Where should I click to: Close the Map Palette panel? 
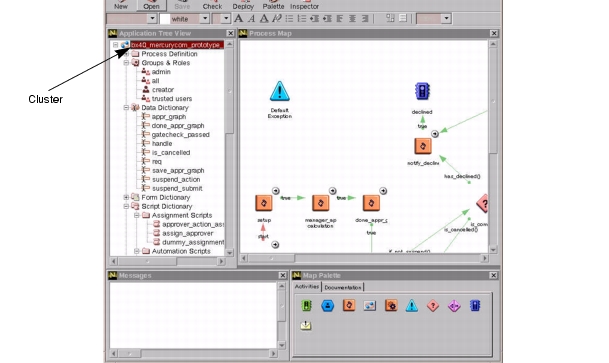coord(493,275)
